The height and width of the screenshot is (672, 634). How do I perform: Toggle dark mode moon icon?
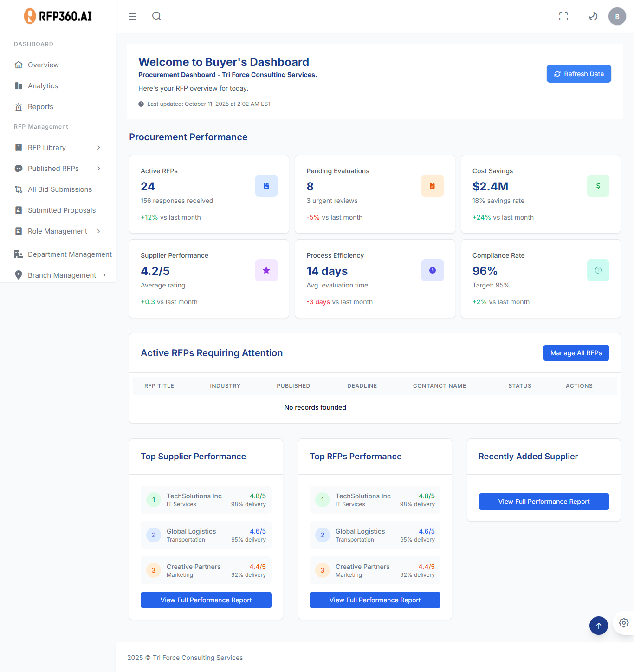(x=593, y=17)
